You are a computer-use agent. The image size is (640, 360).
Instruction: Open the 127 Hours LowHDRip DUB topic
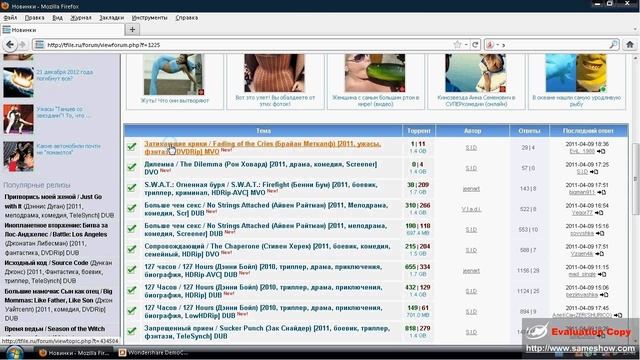(x=263, y=311)
